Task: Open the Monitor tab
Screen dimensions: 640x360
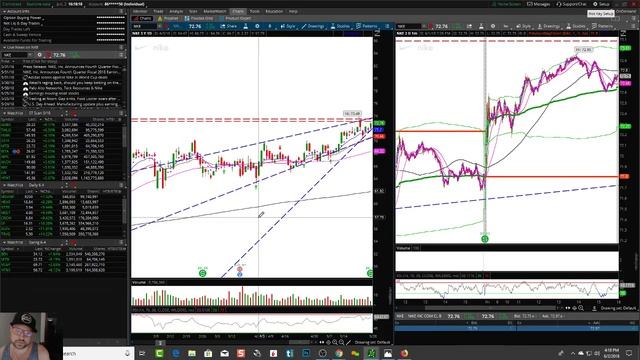Action: [140, 11]
